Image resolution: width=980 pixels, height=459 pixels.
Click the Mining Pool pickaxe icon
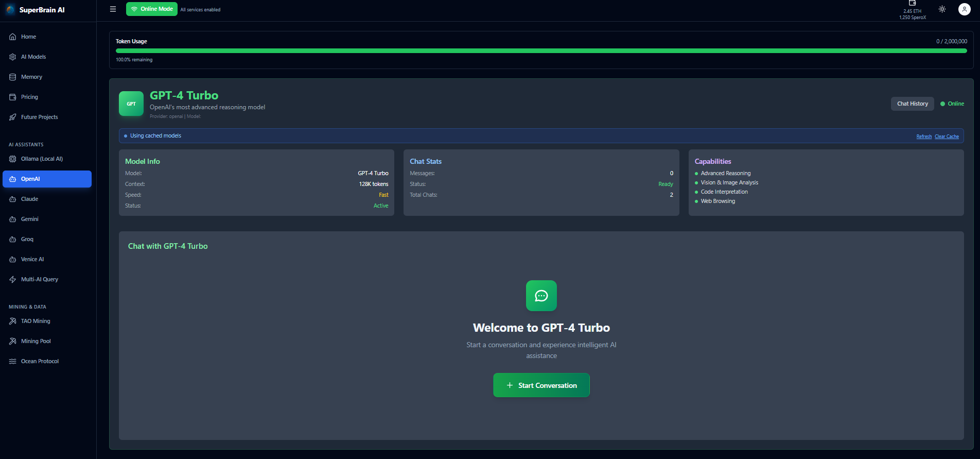point(13,342)
